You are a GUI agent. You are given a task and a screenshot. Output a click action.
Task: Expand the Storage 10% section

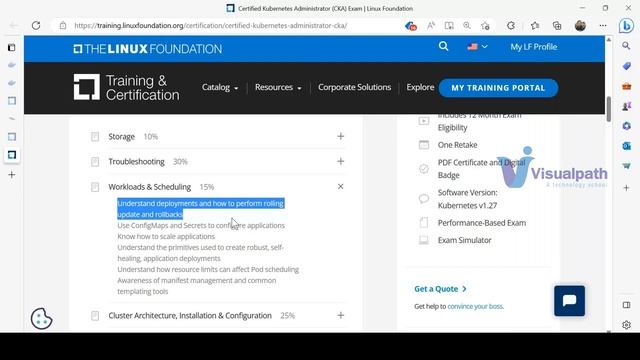pos(340,136)
